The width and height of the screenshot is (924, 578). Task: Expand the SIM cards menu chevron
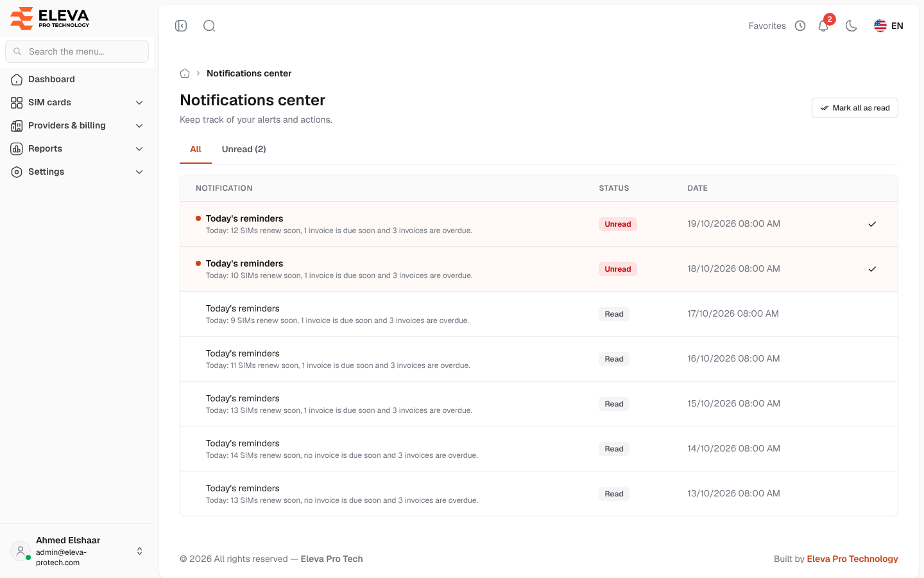pos(139,103)
